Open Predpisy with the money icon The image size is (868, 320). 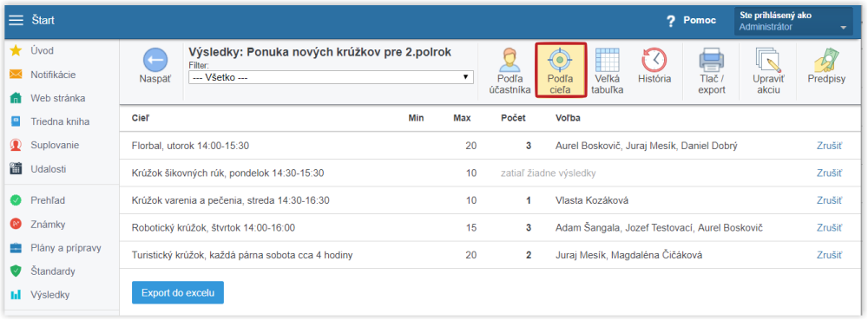coord(826,60)
